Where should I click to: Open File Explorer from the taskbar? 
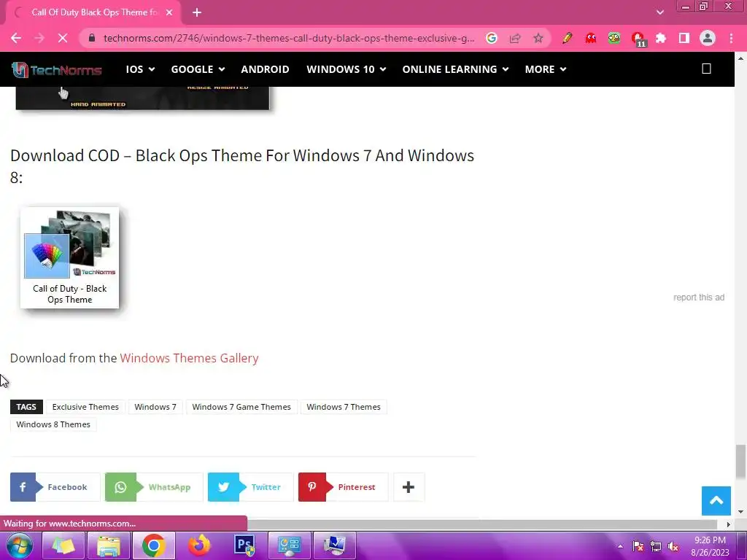coord(109,545)
